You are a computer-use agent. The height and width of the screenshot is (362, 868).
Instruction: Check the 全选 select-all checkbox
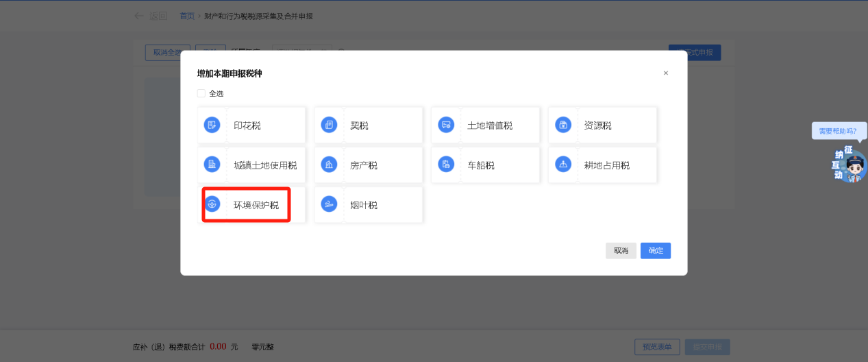[201, 93]
